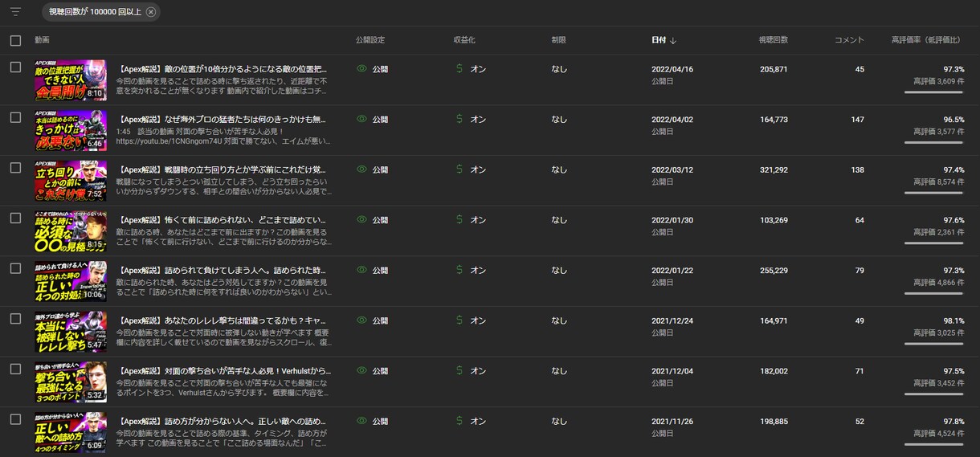Open thumbnail of the 10:06 duration video
This screenshot has height=457, width=980.
[x=71, y=281]
